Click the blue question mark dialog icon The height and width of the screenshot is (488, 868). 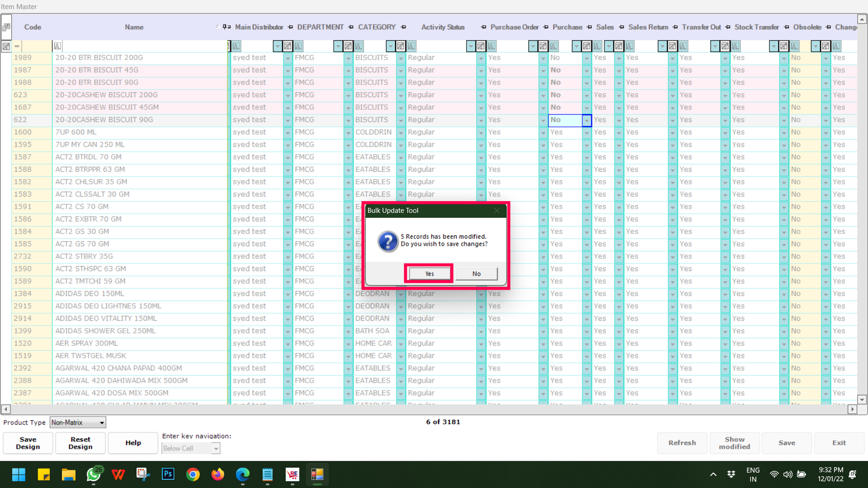[387, 241]
